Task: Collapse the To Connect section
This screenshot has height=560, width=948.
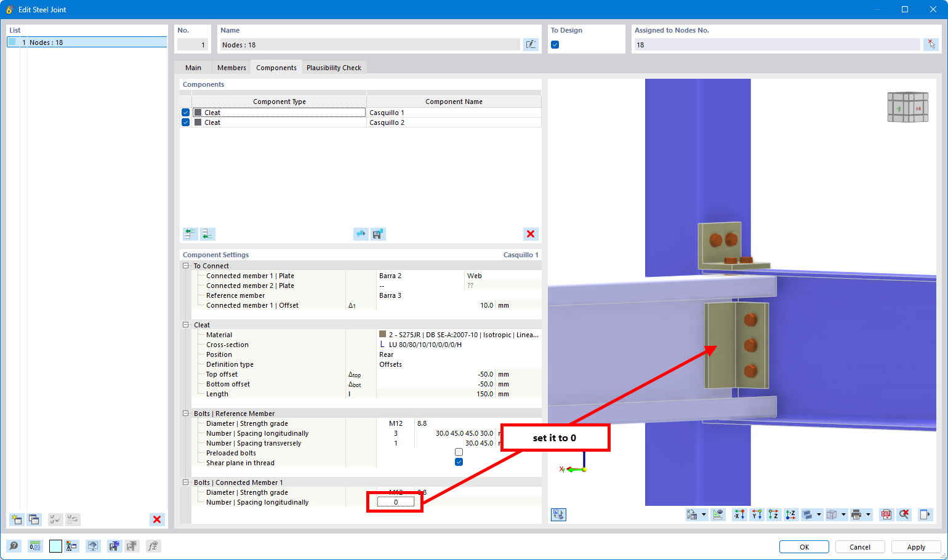Action: tap(185, 266)
